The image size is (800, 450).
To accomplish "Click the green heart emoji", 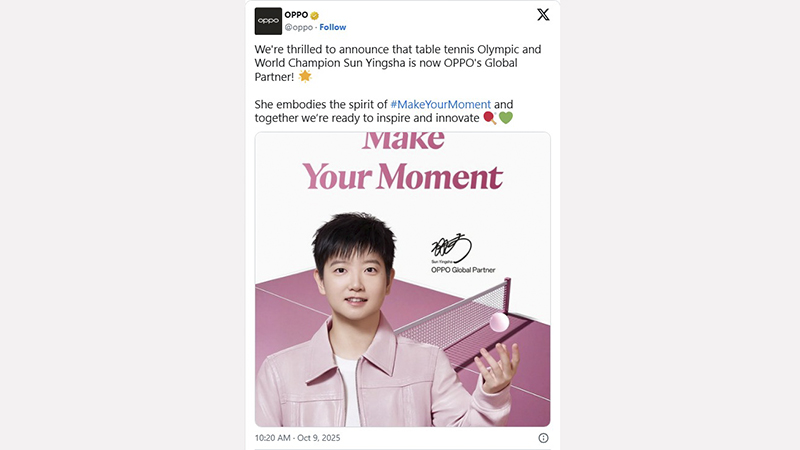I will point(506,118).
